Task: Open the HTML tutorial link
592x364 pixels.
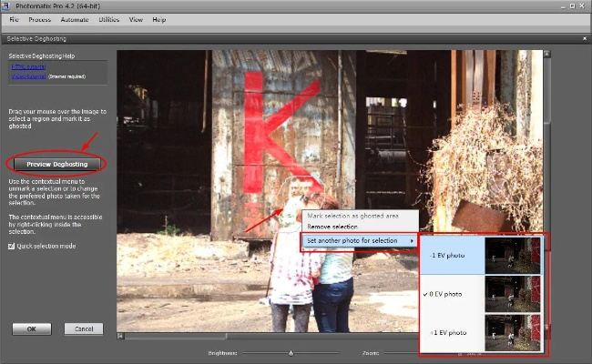Action: [27, 67]
